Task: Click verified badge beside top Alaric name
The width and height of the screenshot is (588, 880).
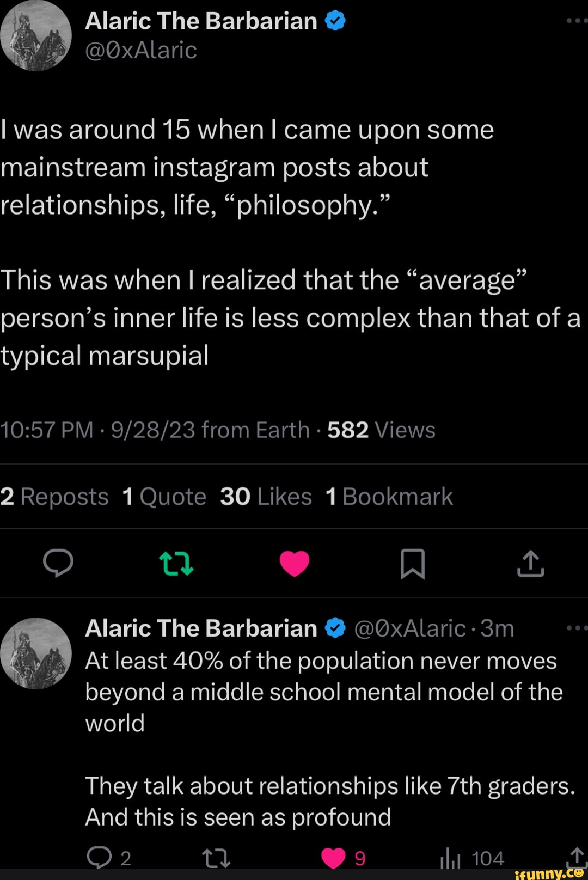Action: (335, 21)
